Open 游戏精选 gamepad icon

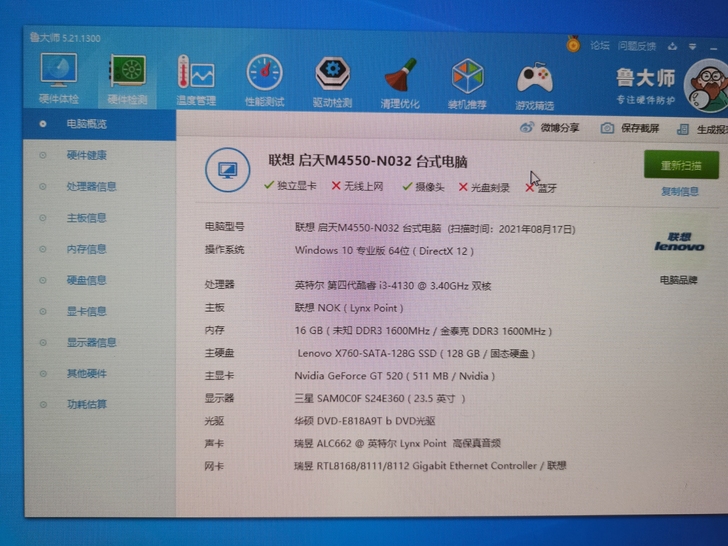(534, 86)
